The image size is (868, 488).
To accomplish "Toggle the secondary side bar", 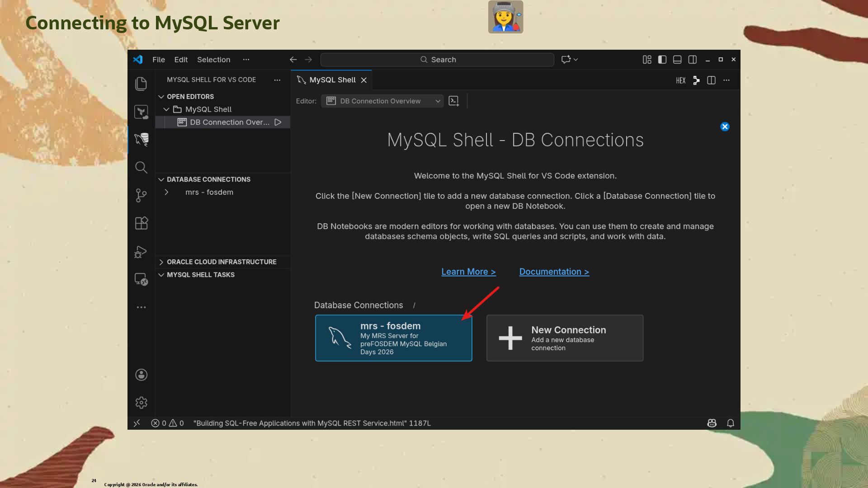I will pos(692,60).
